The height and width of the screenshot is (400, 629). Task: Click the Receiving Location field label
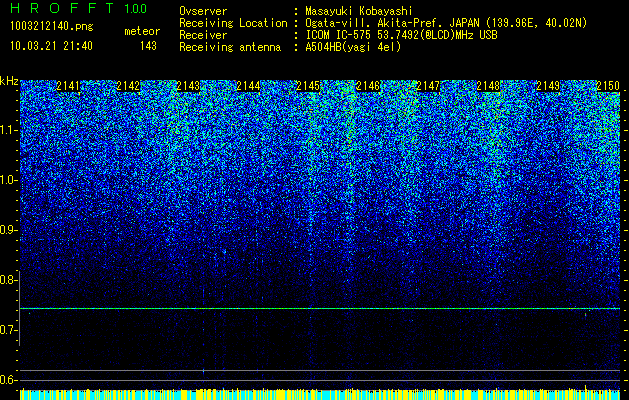pos(233,23)
